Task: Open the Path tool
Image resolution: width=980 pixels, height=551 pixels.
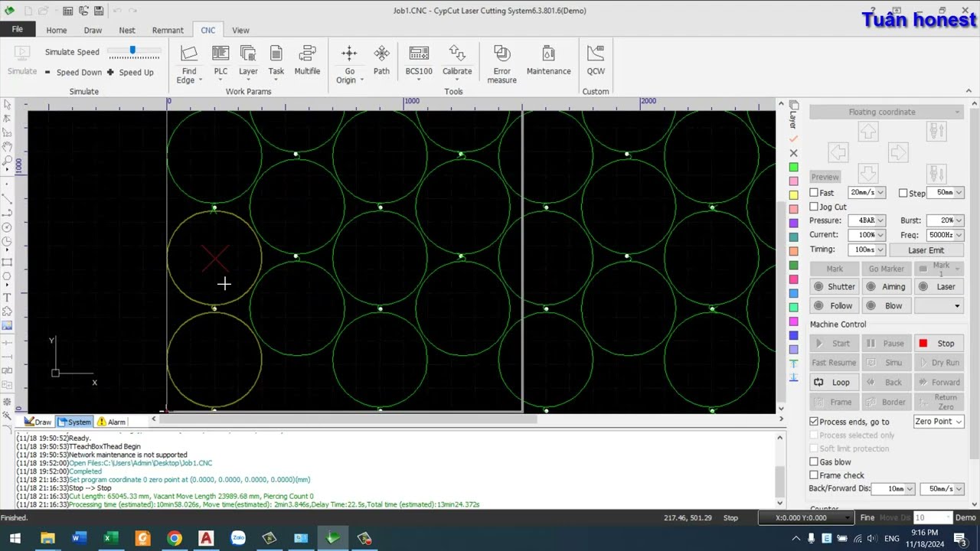Action: 381,61
